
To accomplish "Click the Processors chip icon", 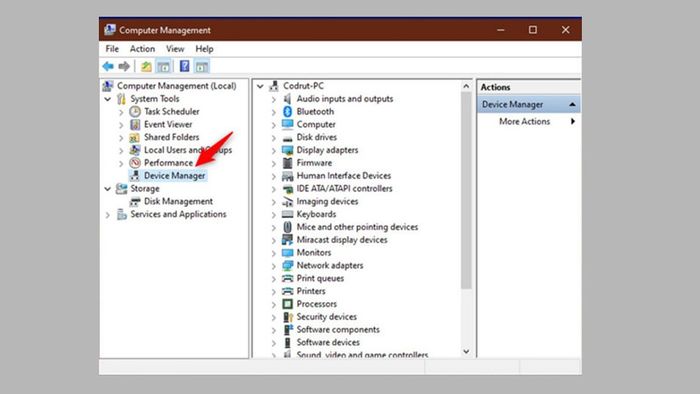I will 288,304.
